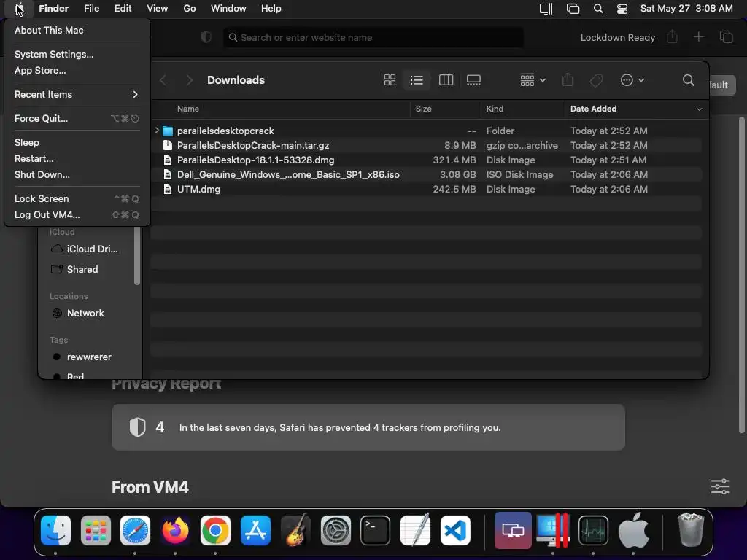This screenshot has height=560, width=747.
Task: Switch Finder to column view
Action: click(x=446, y=80)
